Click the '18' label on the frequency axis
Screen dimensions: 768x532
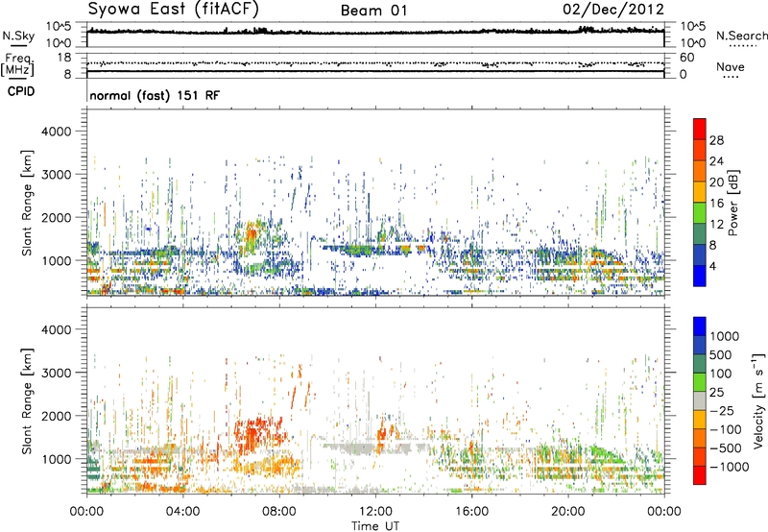(x=63, y=58)
